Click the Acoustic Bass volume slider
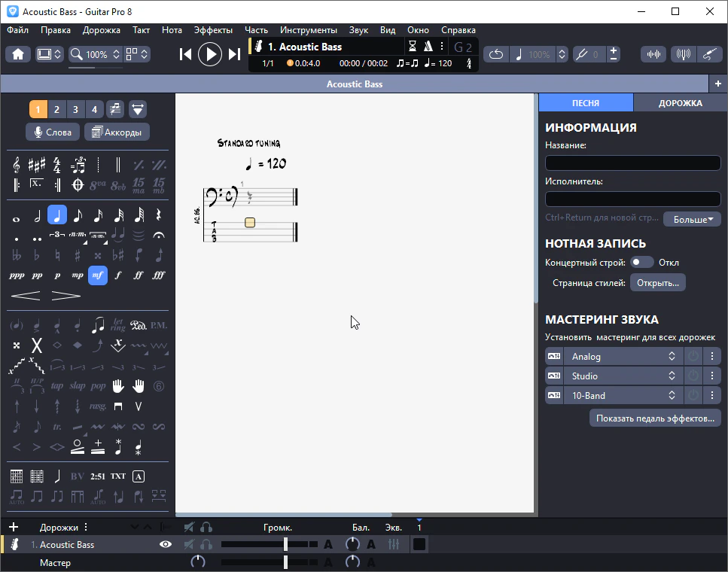728x572 pixels. pyautogui.click(x=285, y=544)
